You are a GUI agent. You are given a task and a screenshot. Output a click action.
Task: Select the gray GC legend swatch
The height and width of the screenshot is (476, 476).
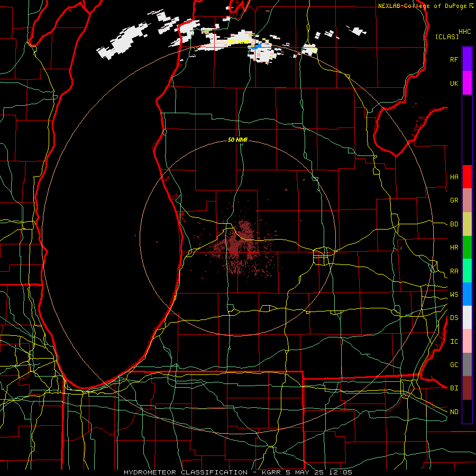[467, 364]
